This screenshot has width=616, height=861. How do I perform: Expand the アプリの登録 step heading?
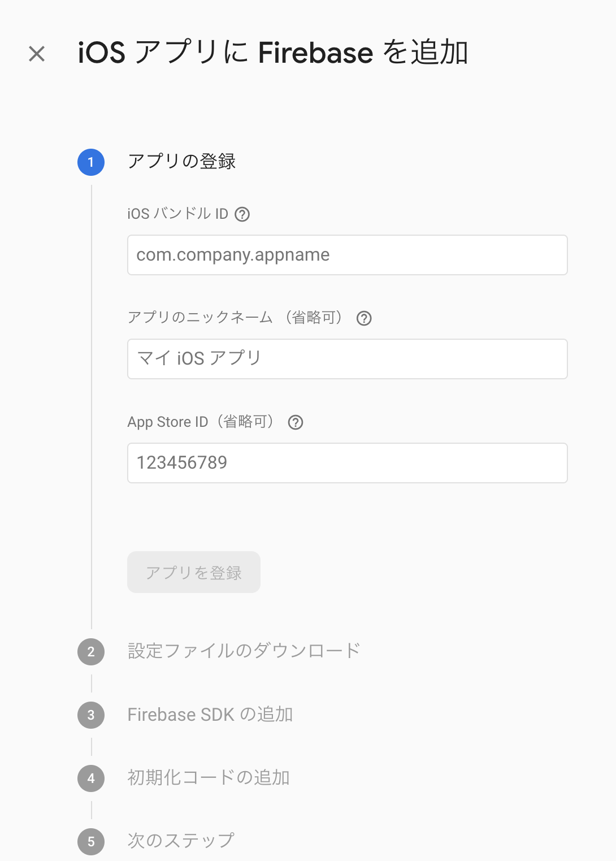(181, 162)
